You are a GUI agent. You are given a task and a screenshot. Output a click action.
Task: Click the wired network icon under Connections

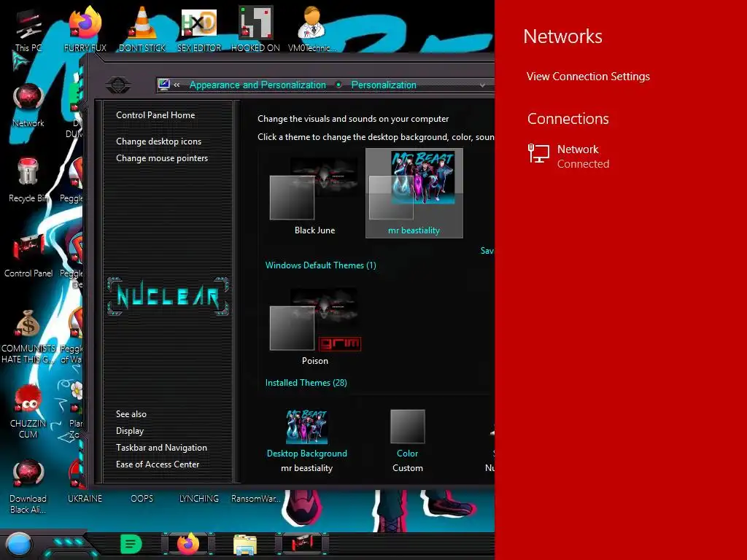pos(539,154)
